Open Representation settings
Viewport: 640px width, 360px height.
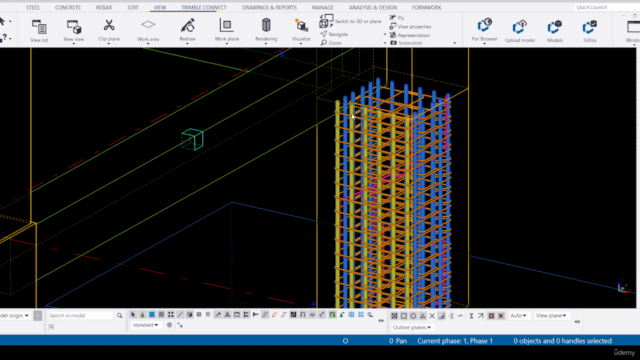coord(410,35)
